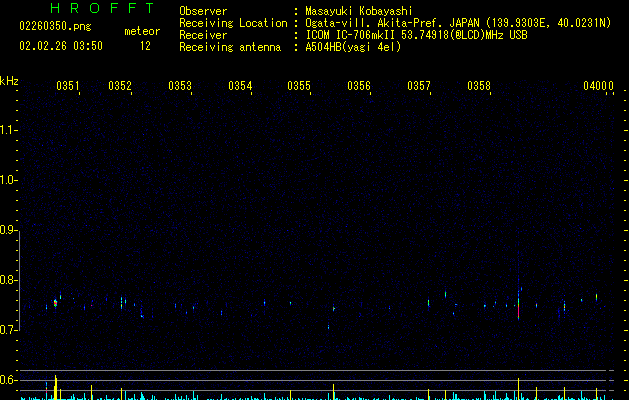The image size is (629, 400).
Task: Click the bright meteor echo near 0351
Action: (x=55, y=303)
